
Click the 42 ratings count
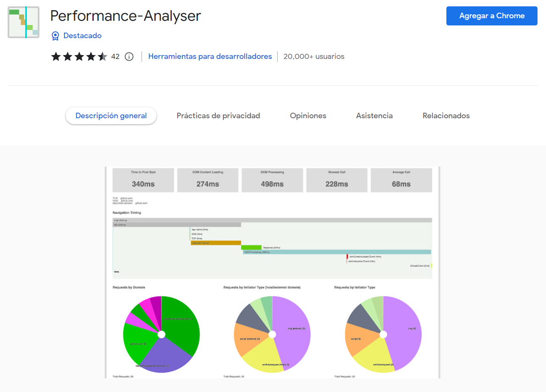click(115, 56)
